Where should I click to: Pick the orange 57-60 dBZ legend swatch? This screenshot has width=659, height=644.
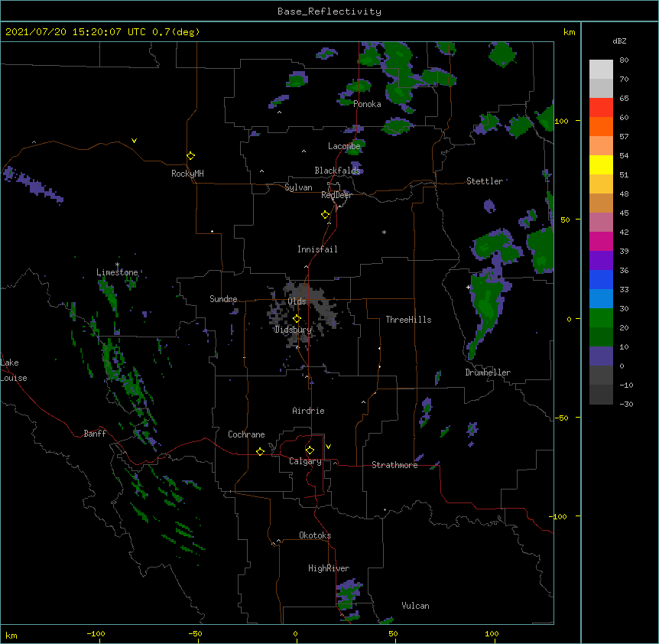point(601,126)
